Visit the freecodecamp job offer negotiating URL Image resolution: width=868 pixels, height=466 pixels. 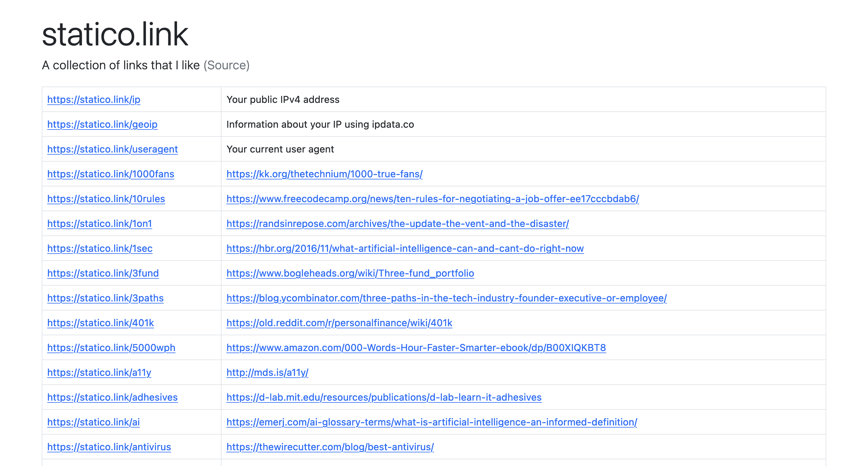[432, 199]
